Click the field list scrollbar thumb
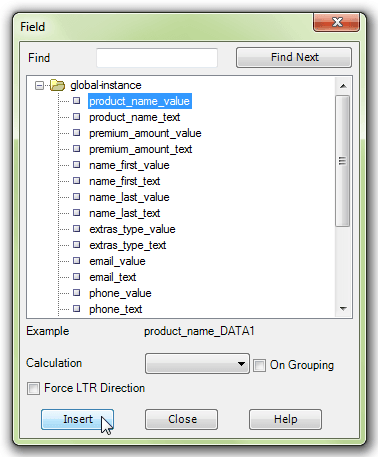The image size is (378, 457). tap(343, 161)
